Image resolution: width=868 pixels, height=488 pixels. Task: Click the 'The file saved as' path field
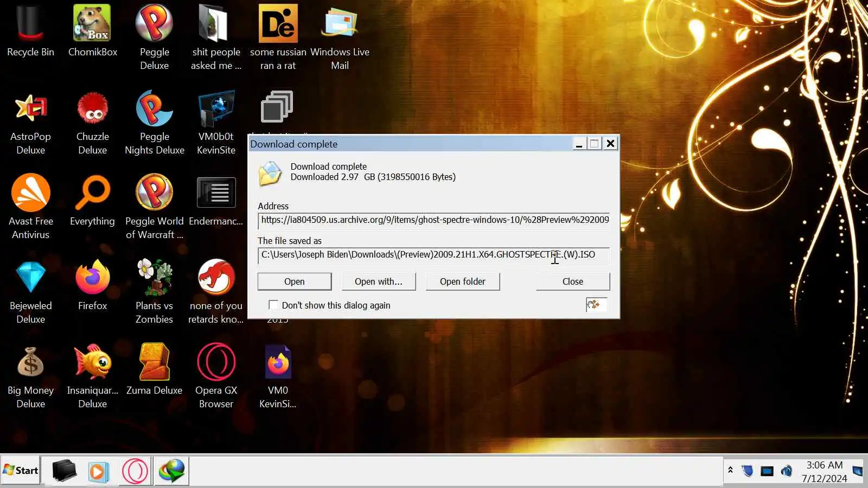click(x=434, y=255)
